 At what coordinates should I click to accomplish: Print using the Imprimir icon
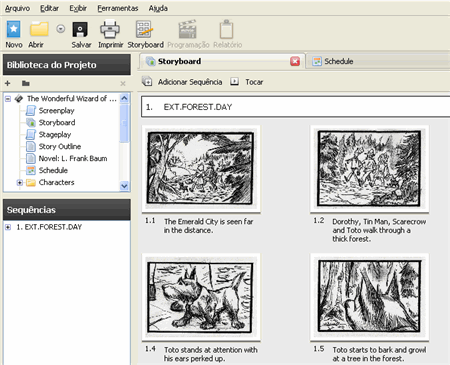pos(110,29)
